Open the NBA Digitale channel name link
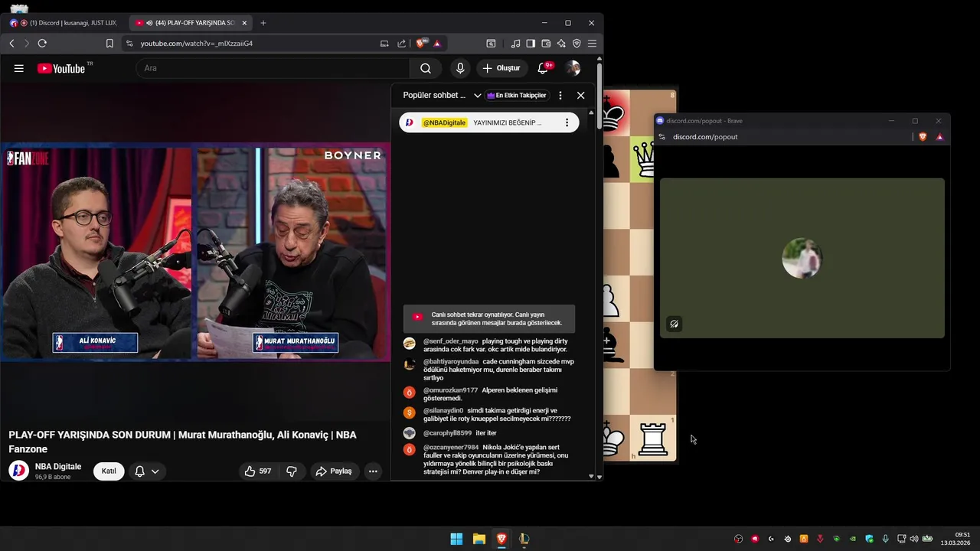The image size is (980, 551). pyautogui.click(x=58, y=466)
